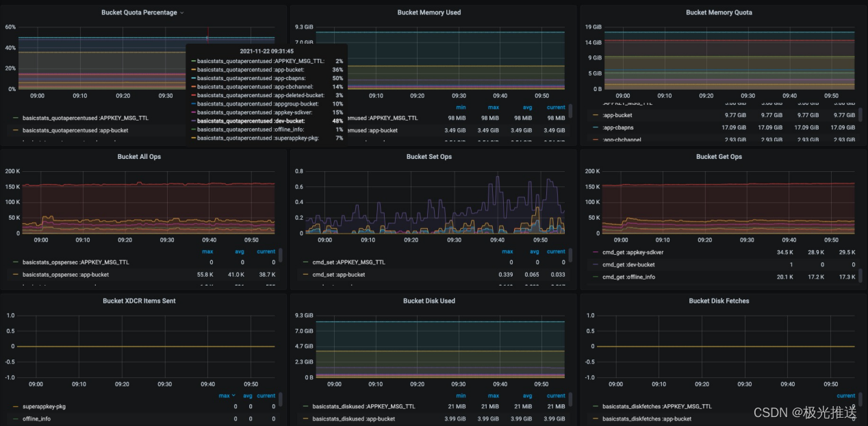Sort Bucket Disk Fetches legend by current
The height and width of the screenshot is (426, 868).
pyautogui.click(x=846, y=395)
